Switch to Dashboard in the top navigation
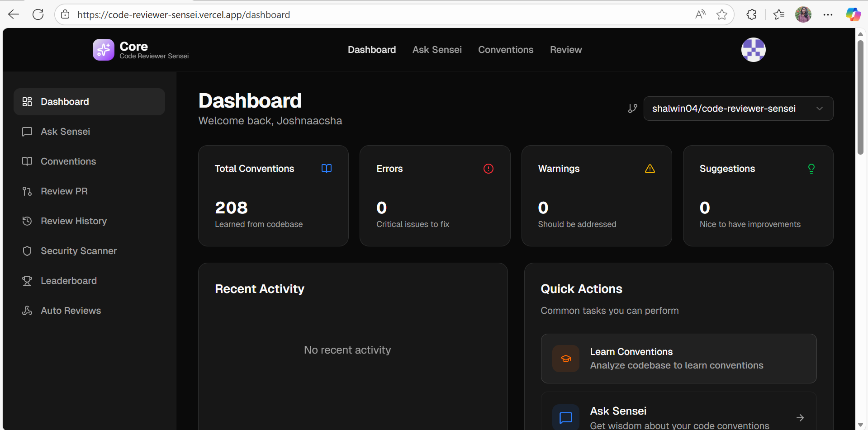The image size is (868, 430). click(x=372, y=50)
